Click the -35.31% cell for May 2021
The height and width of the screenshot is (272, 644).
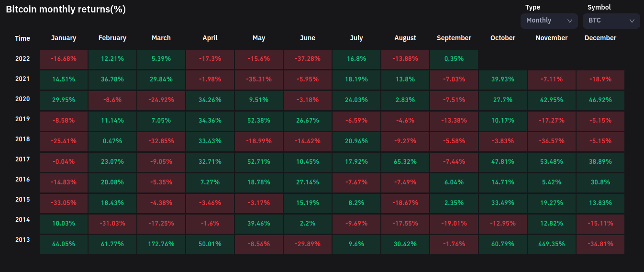259,79
